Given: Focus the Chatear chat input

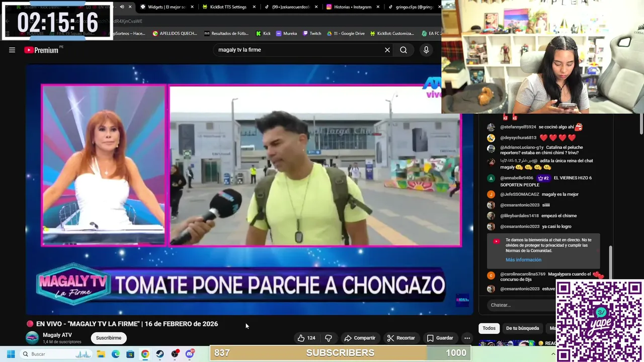Looking at the screenshot, I should (521, 305).
